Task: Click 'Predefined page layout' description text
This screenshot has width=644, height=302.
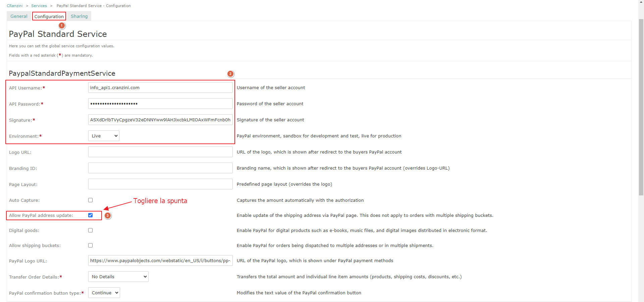Action: (x=284, y=184)
